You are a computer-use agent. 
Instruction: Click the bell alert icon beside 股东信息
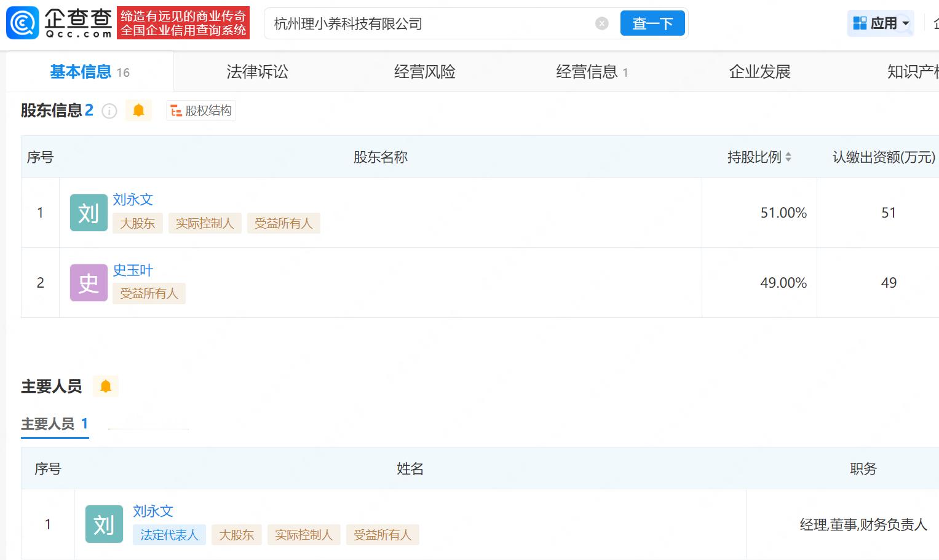(138, 110)
